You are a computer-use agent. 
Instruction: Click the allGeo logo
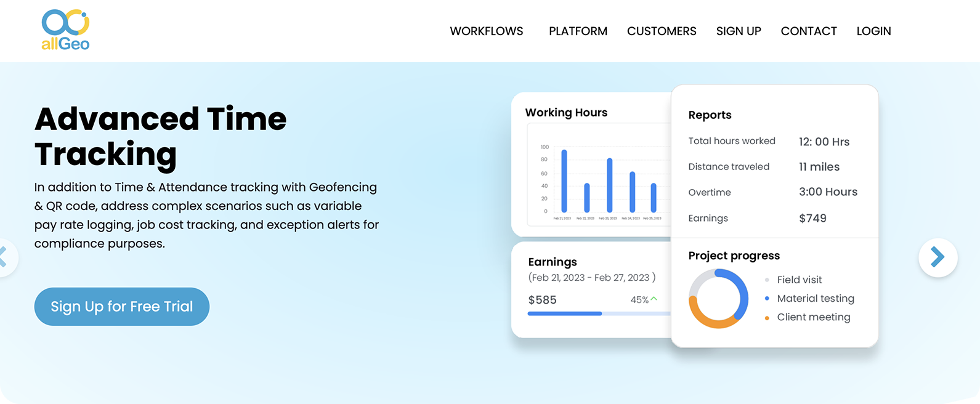(65, 30)
